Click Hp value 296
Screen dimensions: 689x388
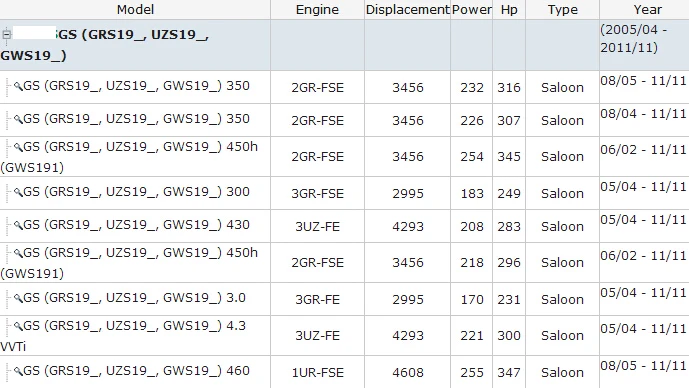tap(509, 263)
